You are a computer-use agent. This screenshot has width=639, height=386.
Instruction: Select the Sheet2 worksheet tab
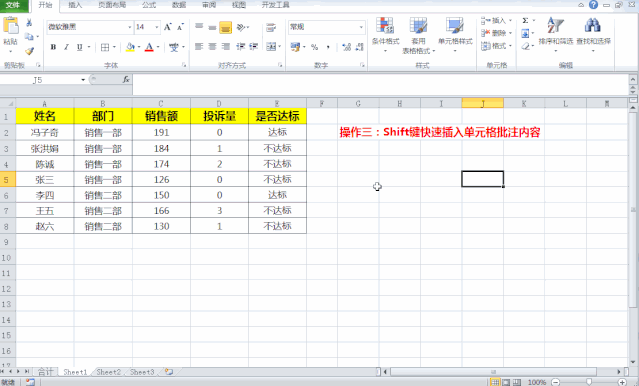tap(108, 372)
